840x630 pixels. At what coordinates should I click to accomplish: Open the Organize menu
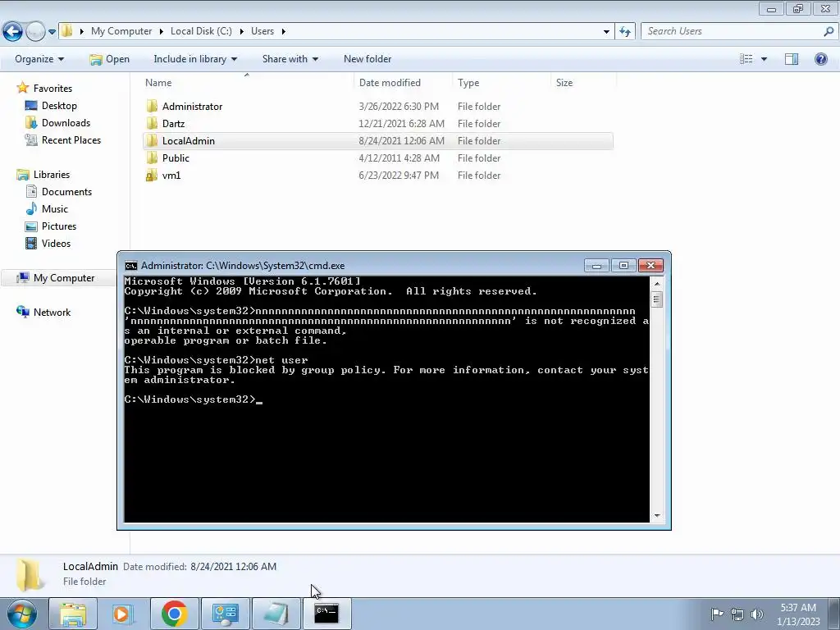click(39, 59)
